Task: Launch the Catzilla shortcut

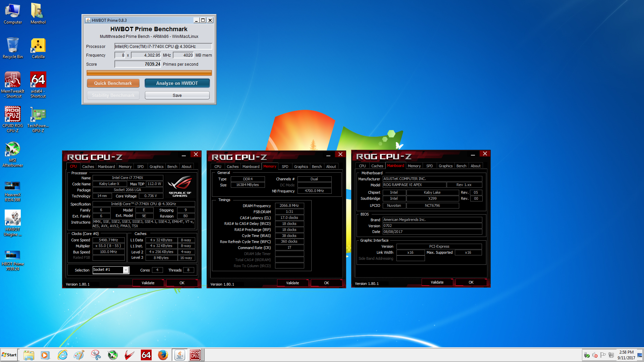Action: click(38, 48)
